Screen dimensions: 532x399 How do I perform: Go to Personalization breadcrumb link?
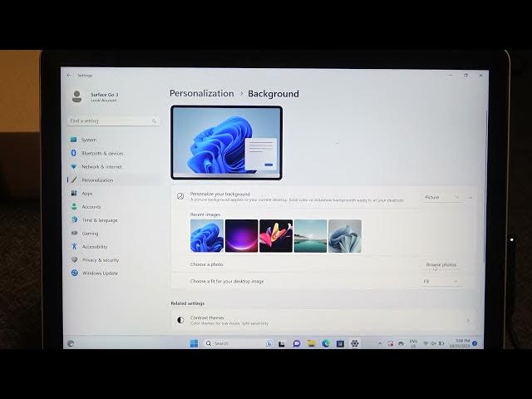201,93
